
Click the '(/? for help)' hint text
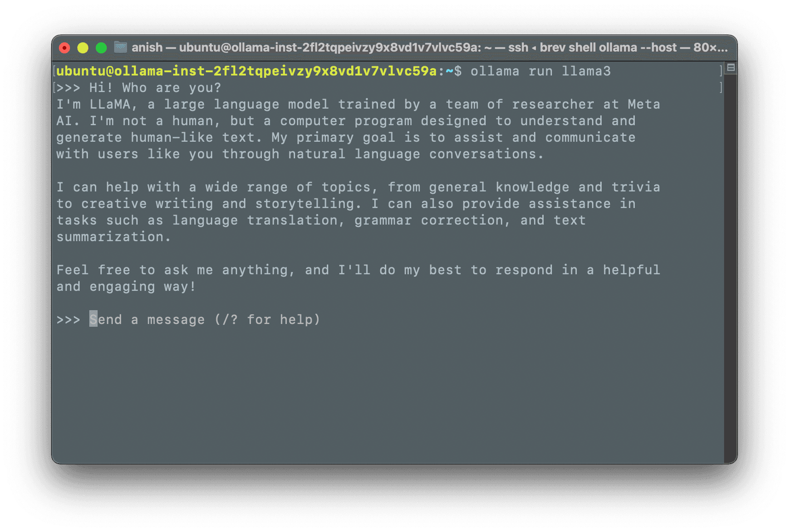pyautogui.click(x=267, y=319)
